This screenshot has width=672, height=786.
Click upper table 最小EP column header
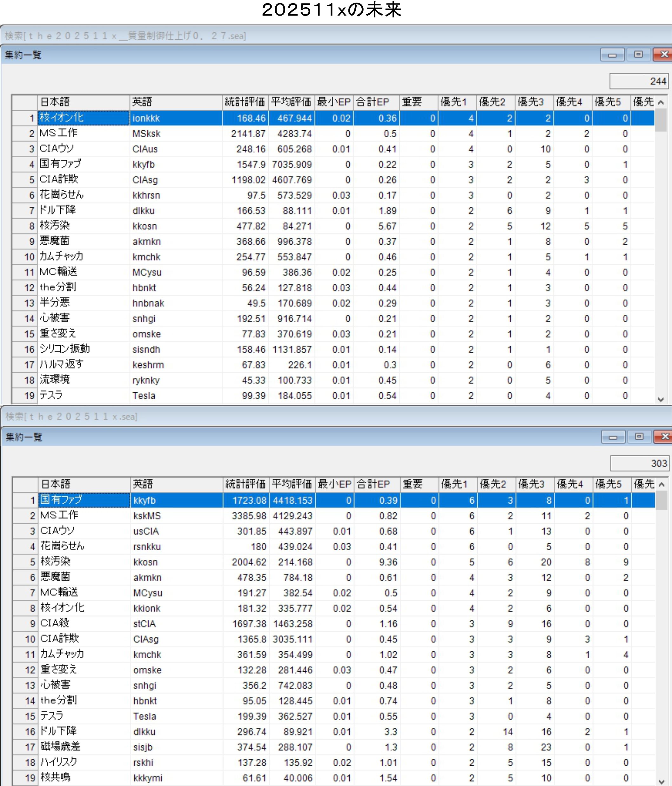pyautogui.click(x=334, y=102)
